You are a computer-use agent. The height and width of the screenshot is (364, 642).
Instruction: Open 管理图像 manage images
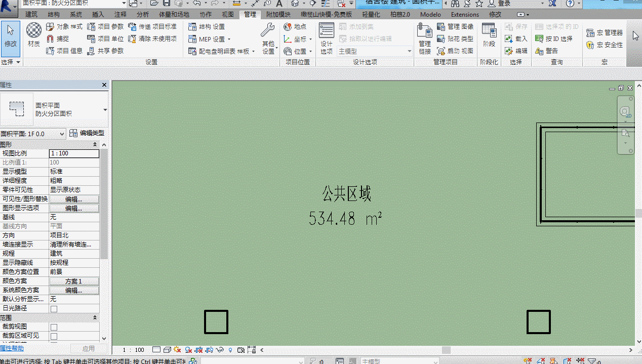pos(455,26)
